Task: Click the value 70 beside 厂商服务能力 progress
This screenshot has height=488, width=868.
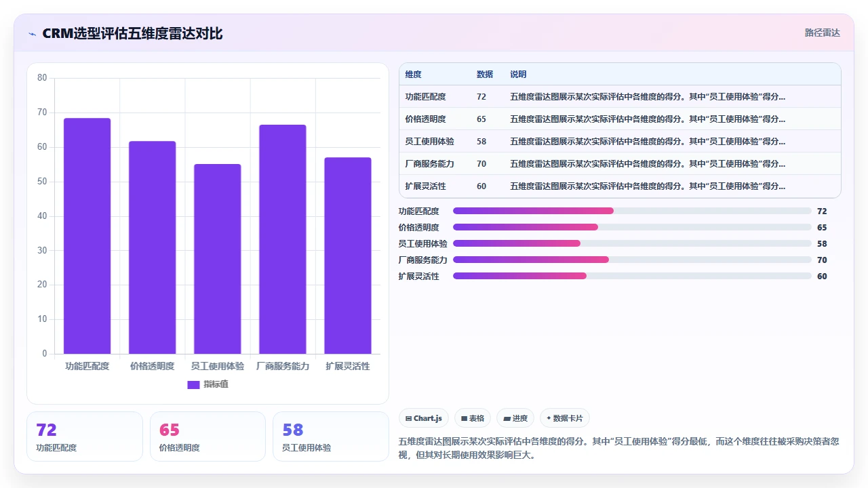Action: click(822, 260)
